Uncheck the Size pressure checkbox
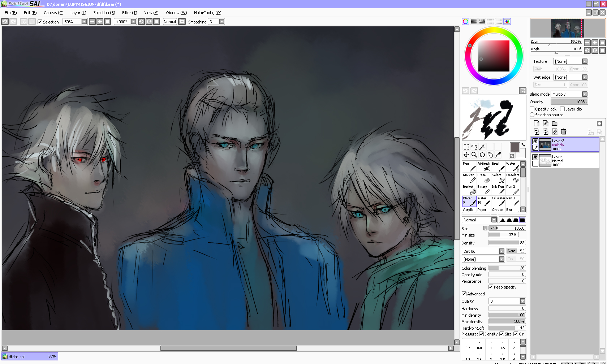Screen dimensions: 607x364 [x=502, y=334]
